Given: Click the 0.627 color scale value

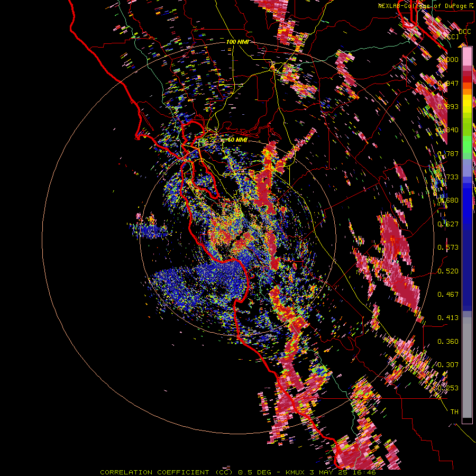Looking at the screenshot, I should point(448,224).
